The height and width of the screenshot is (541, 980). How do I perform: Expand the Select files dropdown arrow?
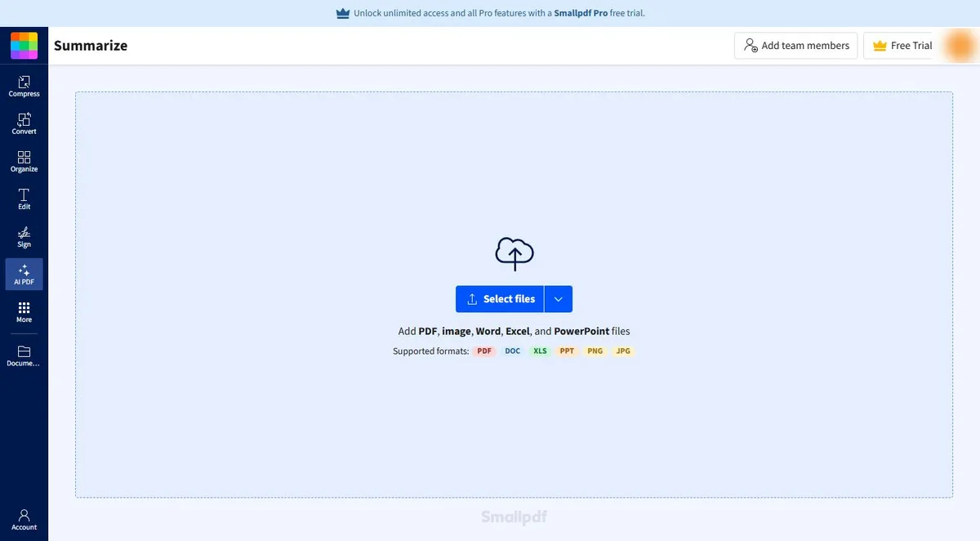(x=559, y=299)
